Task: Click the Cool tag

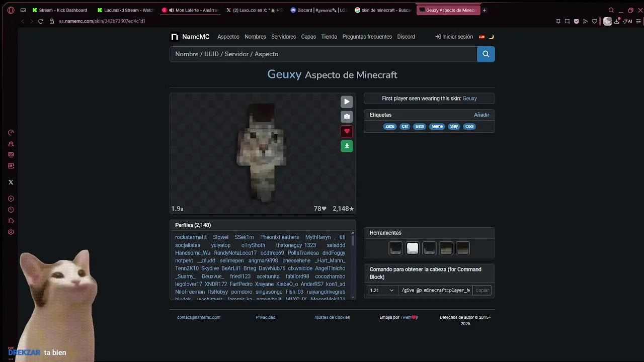Action: (x=469, y=126)
